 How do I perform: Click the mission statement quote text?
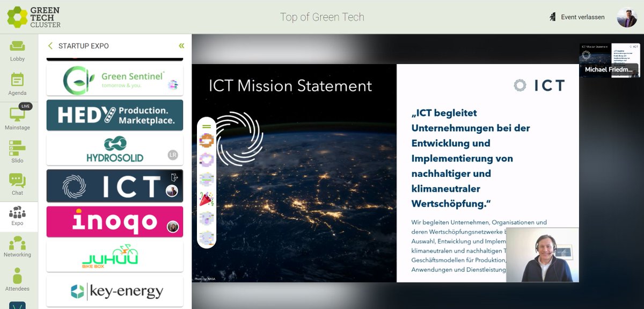click(x=471, y=159)
